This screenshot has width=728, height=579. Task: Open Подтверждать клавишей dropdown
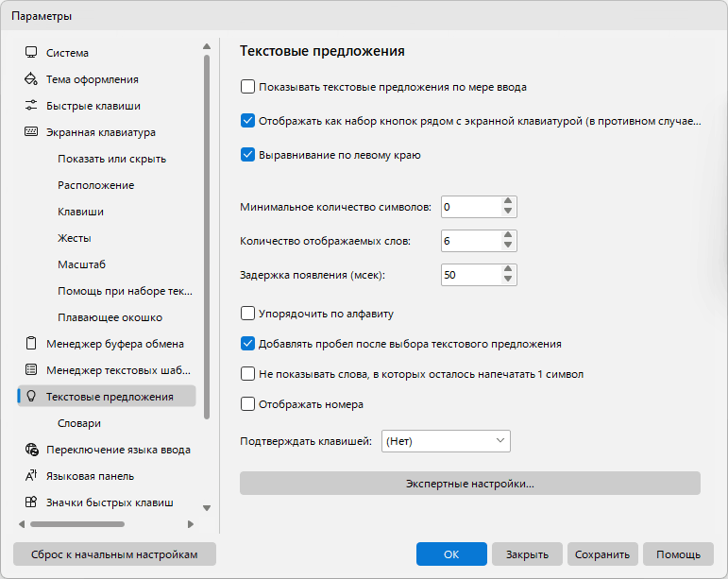click(x=446, y=441)
